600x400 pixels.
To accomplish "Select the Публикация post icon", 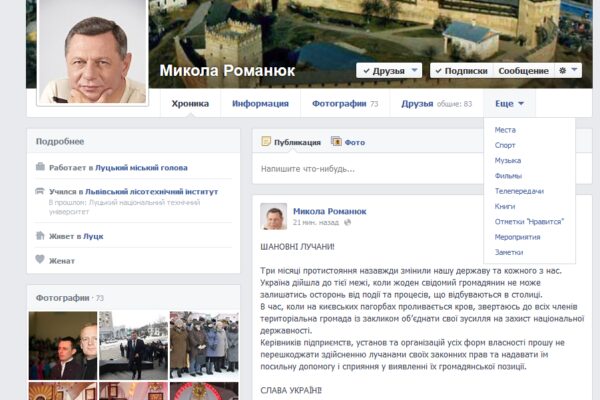I will [x=266, y=142].
